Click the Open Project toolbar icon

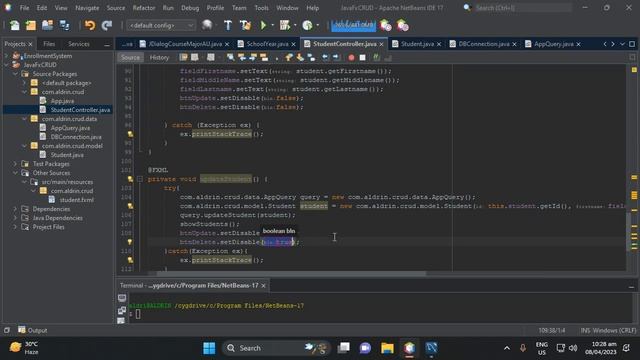47,26
